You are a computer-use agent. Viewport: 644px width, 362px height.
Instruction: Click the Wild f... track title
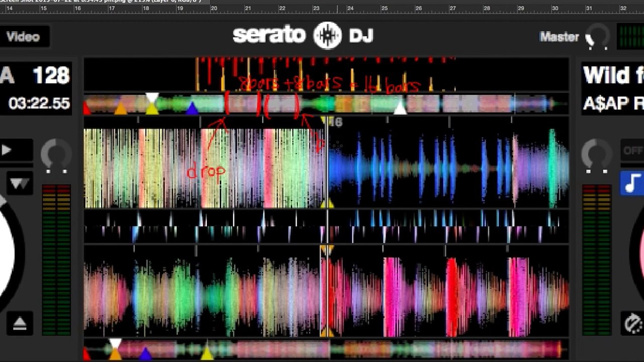pyautogui.click(x=613, y=76)
